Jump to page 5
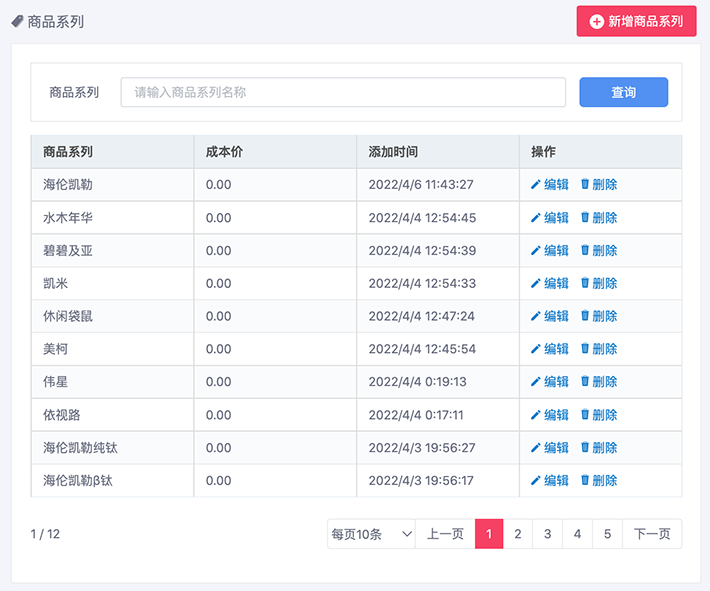710x591 pixels. (x=608, y=534)
